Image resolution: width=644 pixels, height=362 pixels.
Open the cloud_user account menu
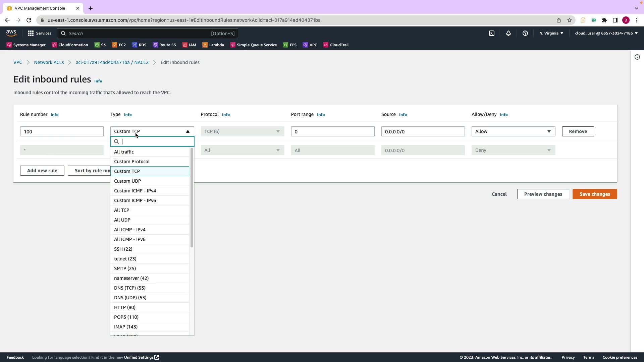606,33
